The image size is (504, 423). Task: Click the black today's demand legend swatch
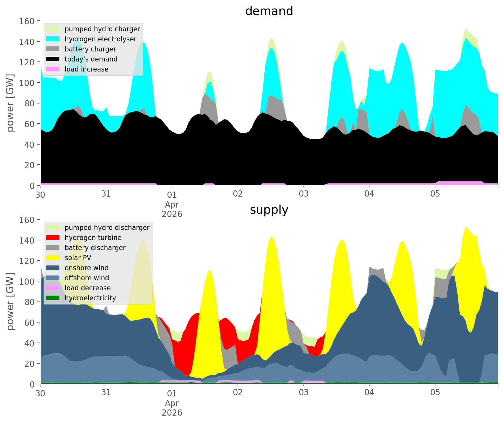click(x=53, y=59)
